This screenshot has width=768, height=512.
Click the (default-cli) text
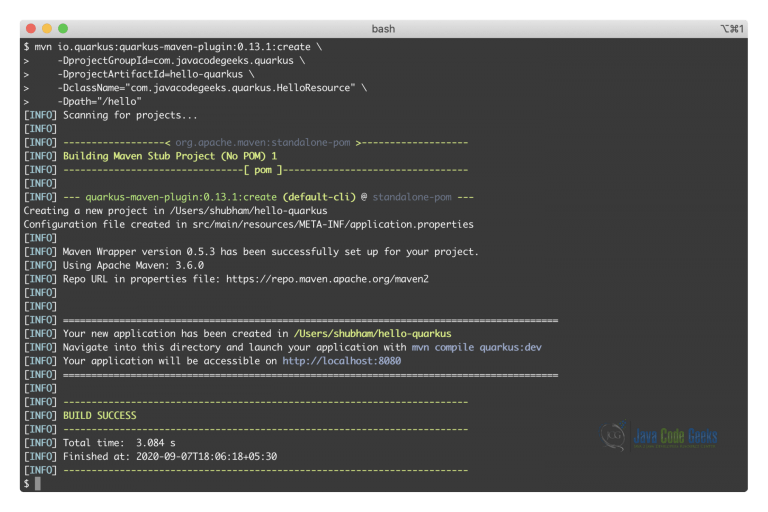click(319, 197)
